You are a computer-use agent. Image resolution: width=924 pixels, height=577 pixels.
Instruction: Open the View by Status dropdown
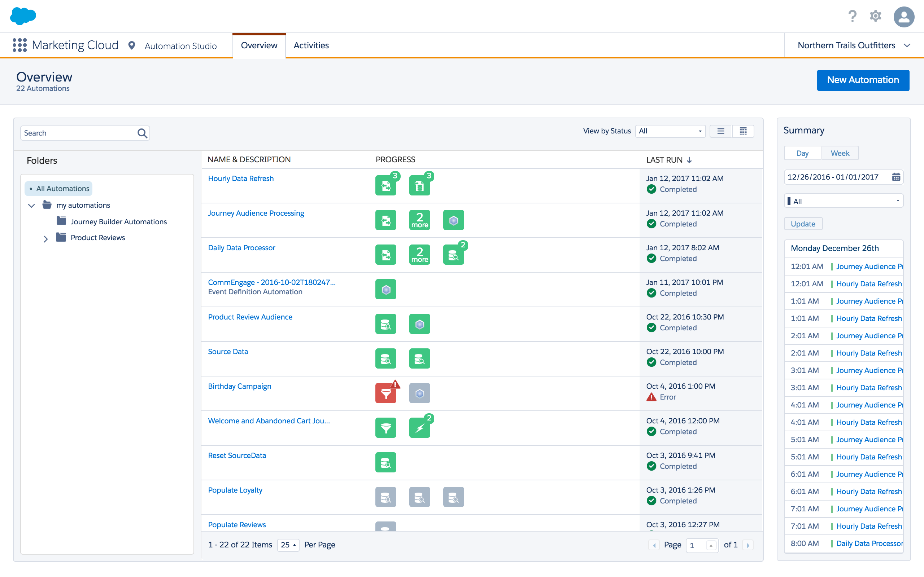pyautogui.click(x=670, y=131)
